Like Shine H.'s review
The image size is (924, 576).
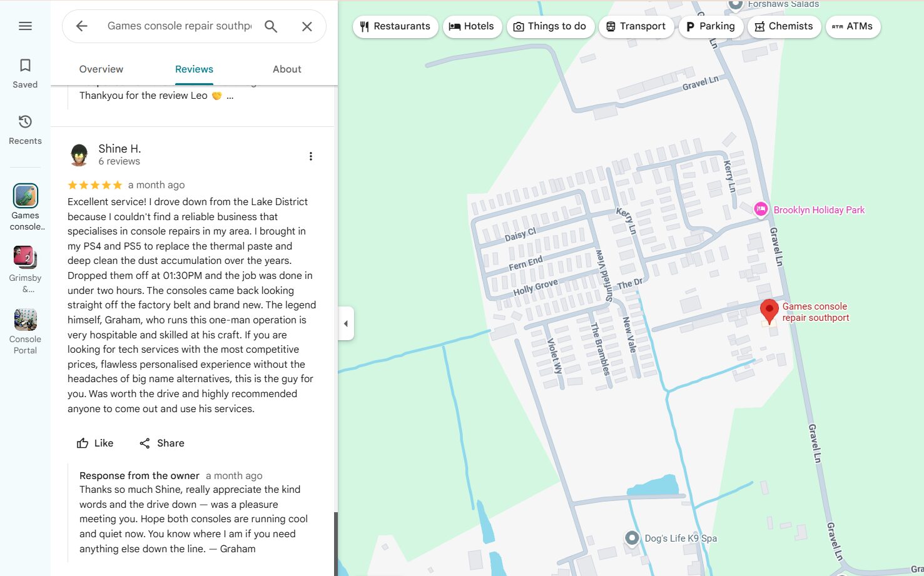(x=94, y=443)
